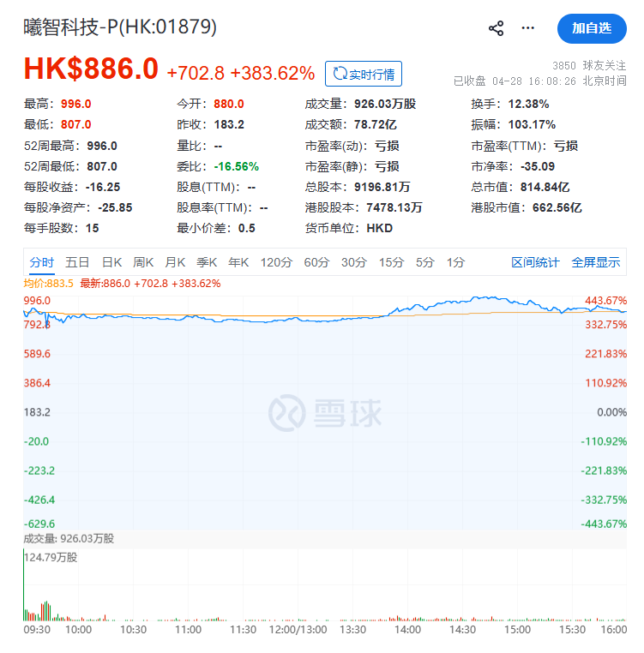This screenshot has height=653, width=644.
Task: Click the 3850 球友关注 text
Action: [x=589, y=65]
